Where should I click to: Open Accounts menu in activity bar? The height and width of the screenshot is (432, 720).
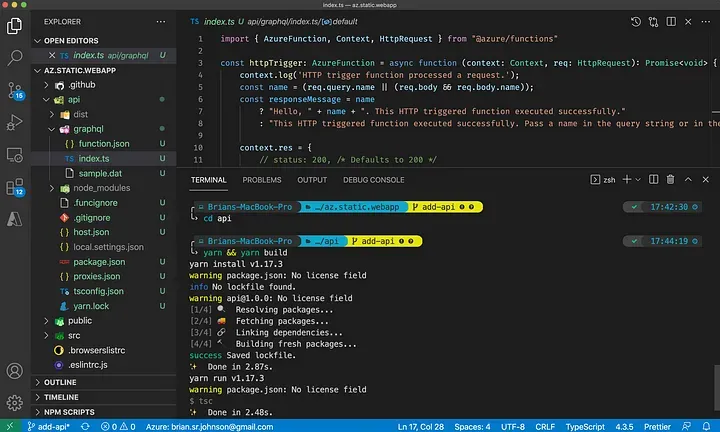[14, 370]
